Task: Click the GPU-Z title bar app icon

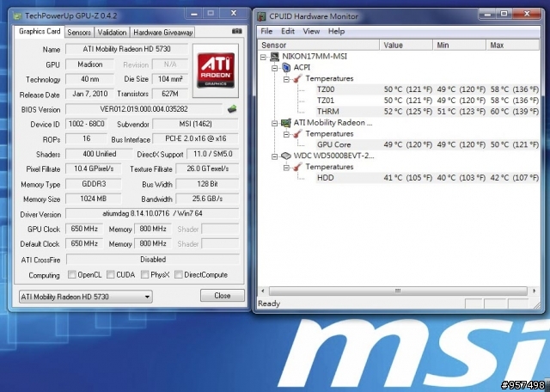Action: [17, 16]
